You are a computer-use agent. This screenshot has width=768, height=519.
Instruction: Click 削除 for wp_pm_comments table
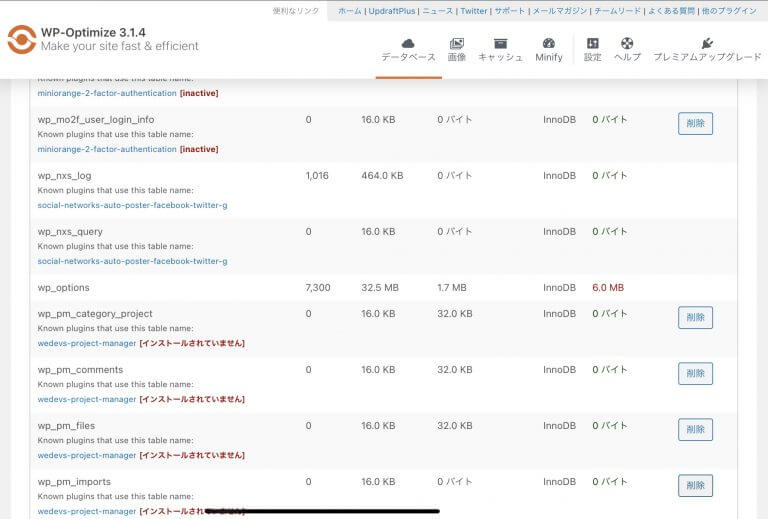[695, 373]
